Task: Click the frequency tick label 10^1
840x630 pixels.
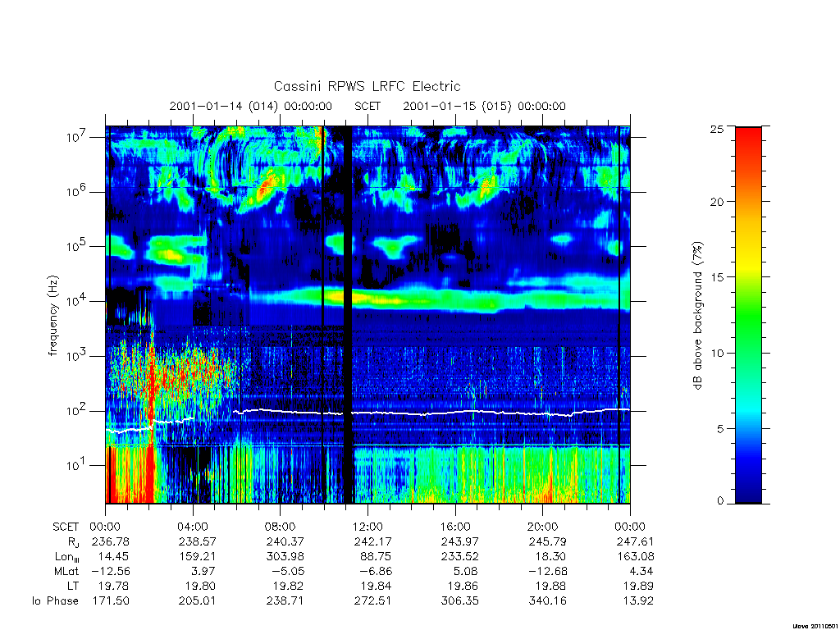Action: 76,464
